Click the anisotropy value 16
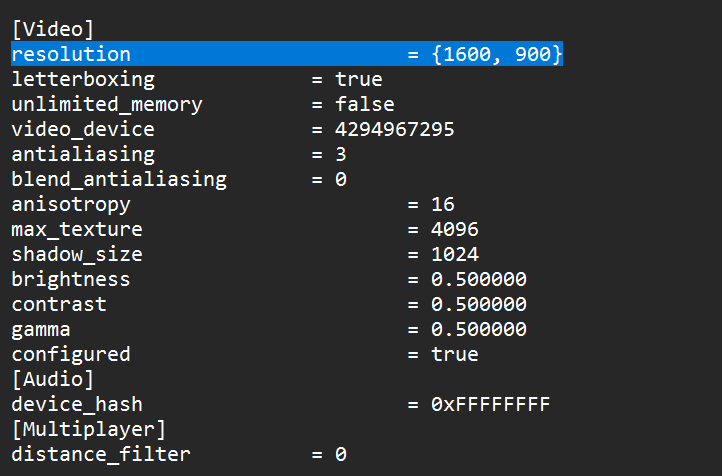Image resolution: width=722 pixels, height=476 pixels. 443,205
